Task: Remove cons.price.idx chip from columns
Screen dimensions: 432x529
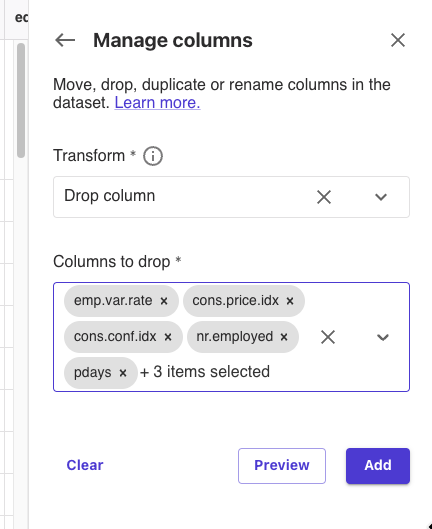Action: 290,301
